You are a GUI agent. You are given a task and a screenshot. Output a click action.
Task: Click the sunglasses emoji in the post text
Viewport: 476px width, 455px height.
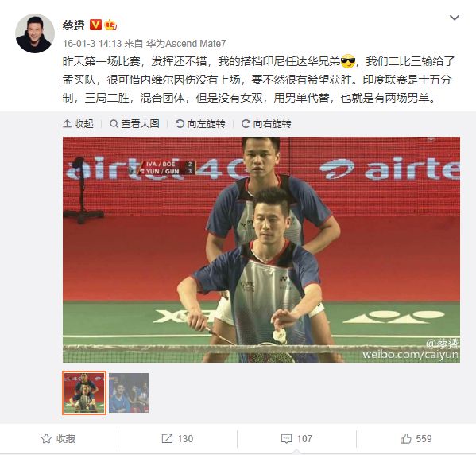pyautogui.click(x=348, y=61)
